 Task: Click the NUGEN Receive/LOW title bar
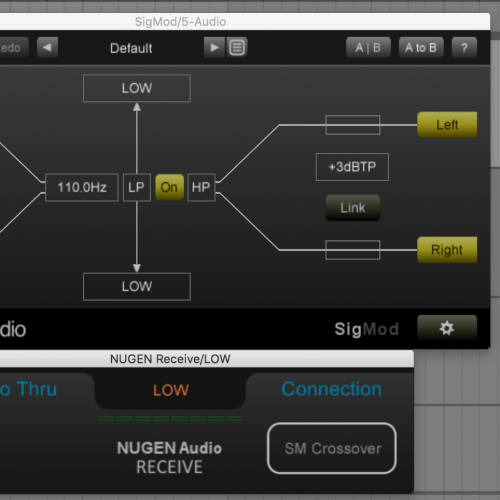(x=207, y=359)
